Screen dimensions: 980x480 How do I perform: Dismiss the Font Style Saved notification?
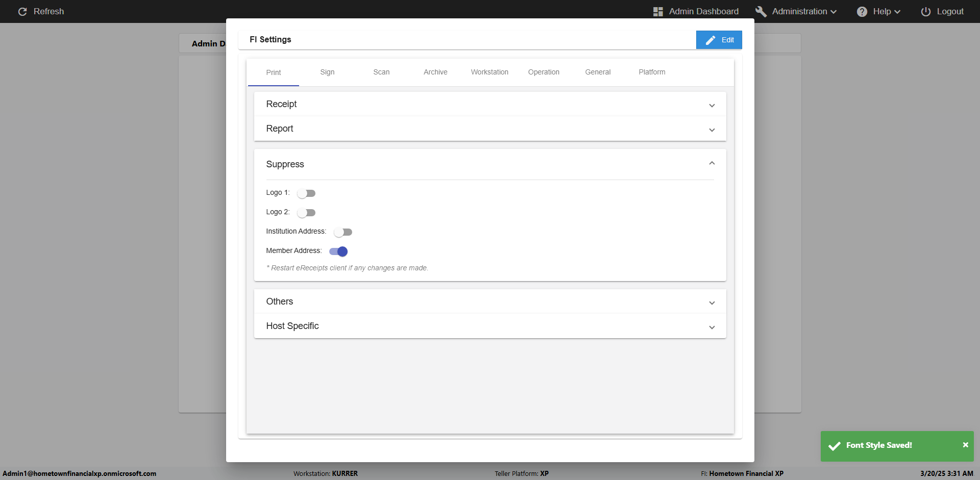pos(965,445)
